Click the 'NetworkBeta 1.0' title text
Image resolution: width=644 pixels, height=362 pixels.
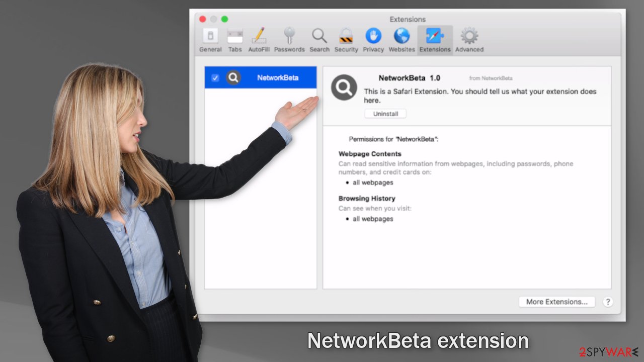[x=409, y=78]
